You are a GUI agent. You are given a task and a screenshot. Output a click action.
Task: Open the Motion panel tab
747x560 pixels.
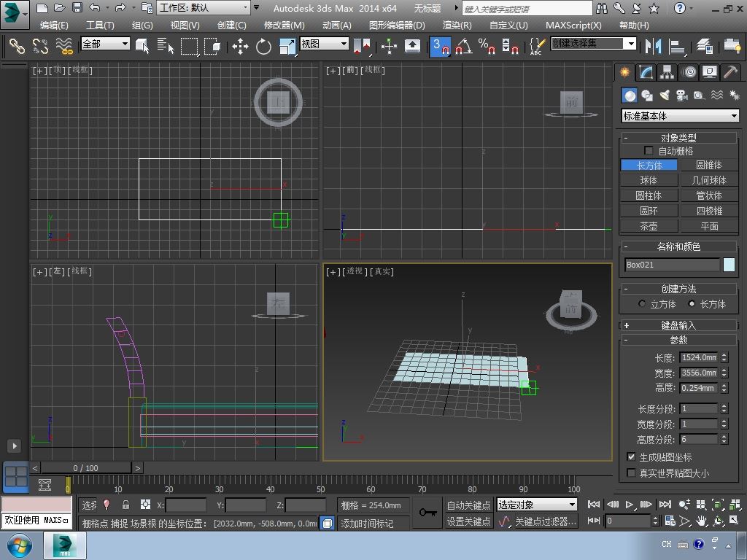(689, 72)
